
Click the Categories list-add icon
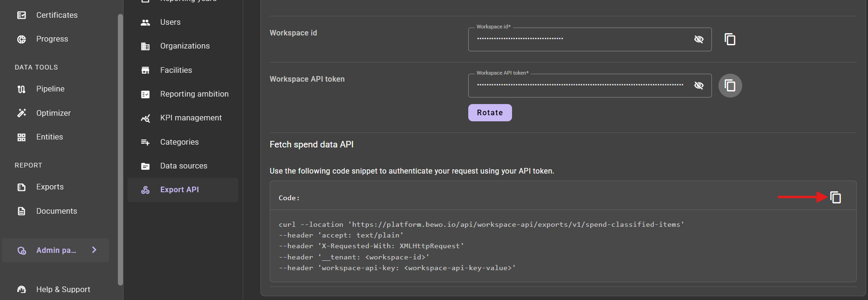145,142
